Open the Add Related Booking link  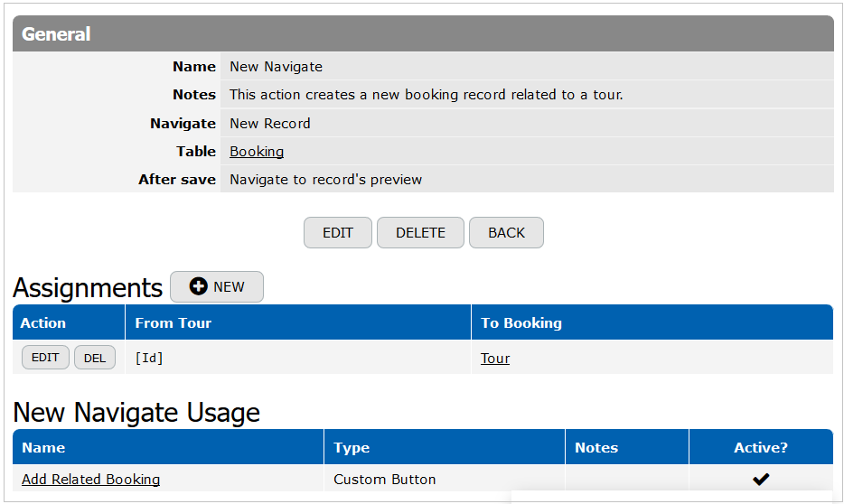click(x=90, y=480)
